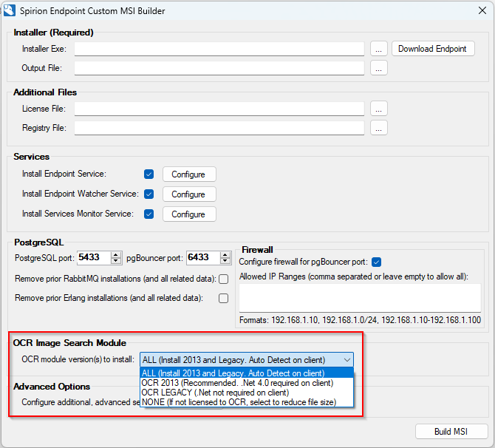Viewport: 495px width, 448px height.
Task: Click the PostgreSQL port value field
Action: pyautogui.click(x=94, y=257)
